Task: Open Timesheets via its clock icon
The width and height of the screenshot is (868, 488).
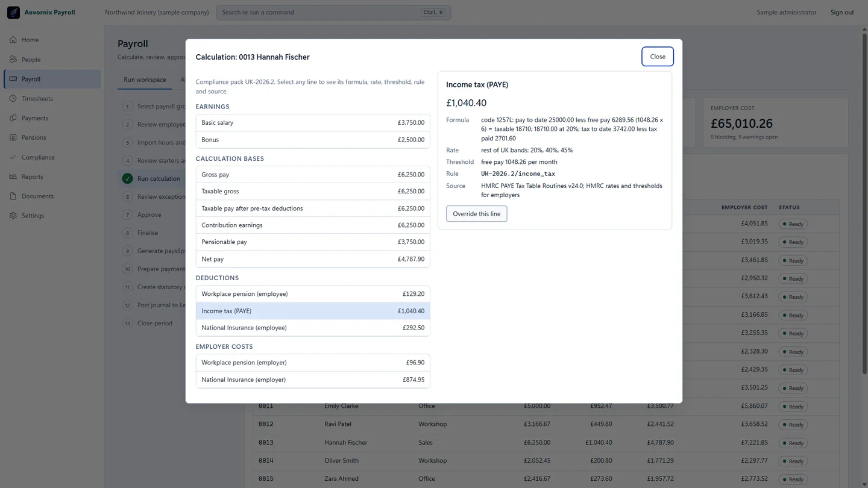Action: click(x=13, y=98)
